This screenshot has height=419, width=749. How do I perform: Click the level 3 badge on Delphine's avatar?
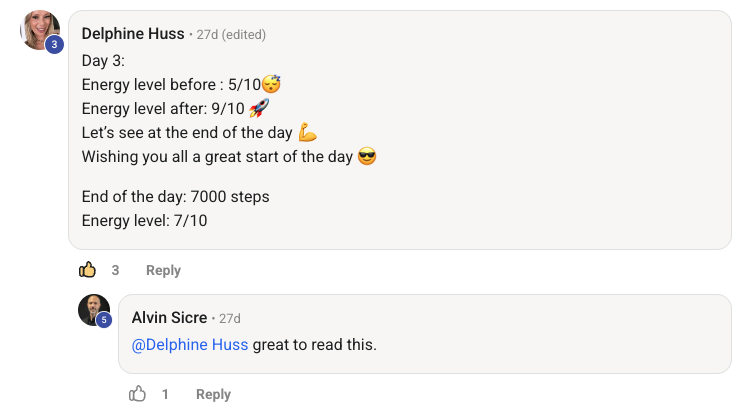coord(54,44)
